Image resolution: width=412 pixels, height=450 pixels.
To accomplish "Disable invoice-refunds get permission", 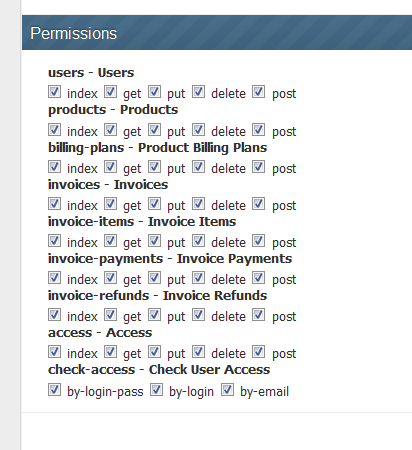I will point(110,315).
